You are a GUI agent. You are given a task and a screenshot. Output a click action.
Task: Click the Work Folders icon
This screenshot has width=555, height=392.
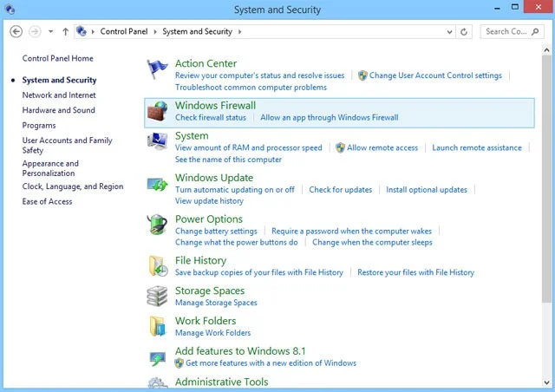[157, 326]
